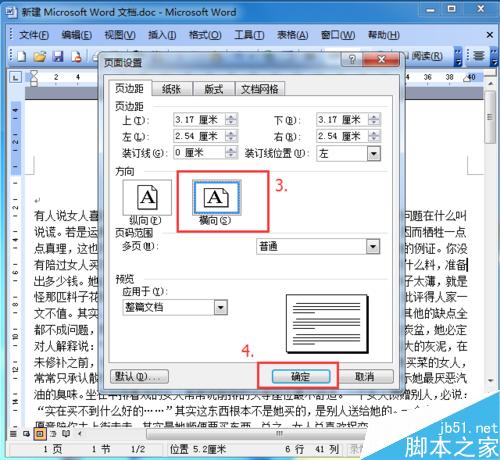Image resolution: width=500 pixels, height=460 pixels.
Task: Open the Format (格式) menu
Action: point(205,35)
